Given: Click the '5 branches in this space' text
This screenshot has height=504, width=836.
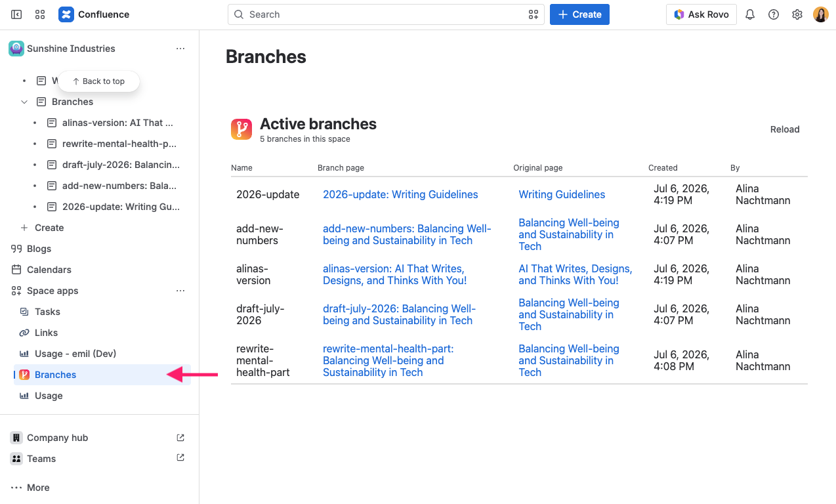Looking at the screenshot, I should pyautogui.click(x=305, y=139).
